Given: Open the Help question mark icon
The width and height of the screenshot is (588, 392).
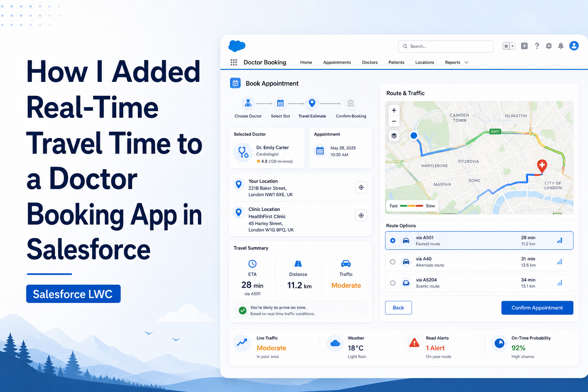Looking at the screenshot, I should pos(537,46).
